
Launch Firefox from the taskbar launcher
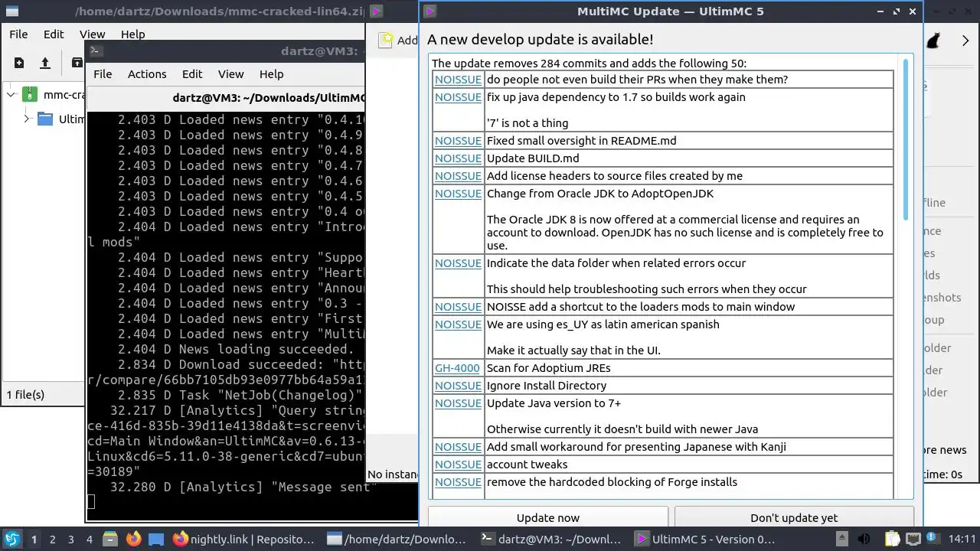pos(133,539)
